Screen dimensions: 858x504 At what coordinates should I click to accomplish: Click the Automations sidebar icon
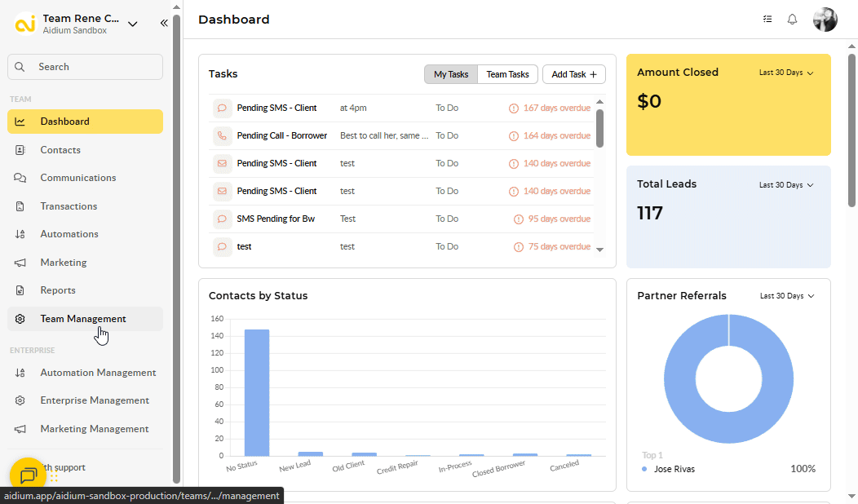click(x=20, y=234)
